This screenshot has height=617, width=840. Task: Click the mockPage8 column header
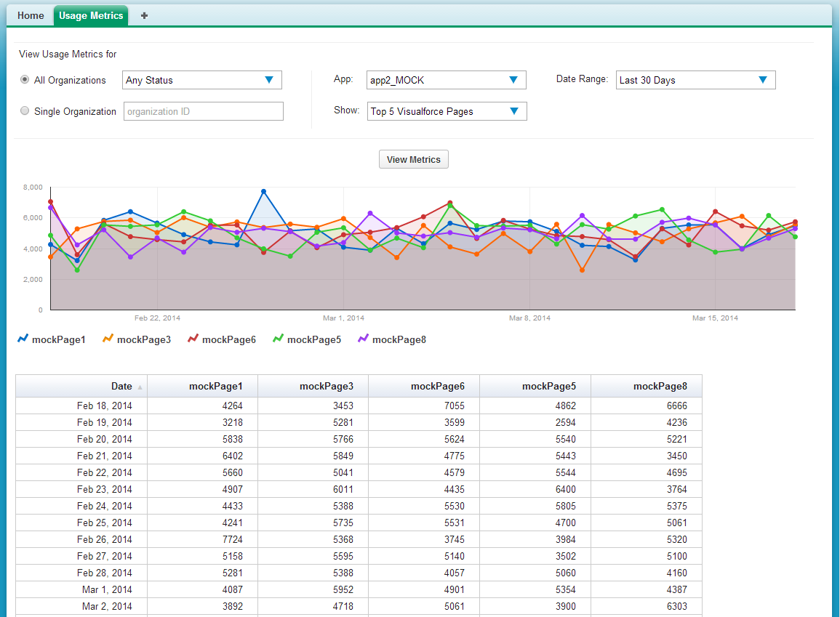[647, 387]
